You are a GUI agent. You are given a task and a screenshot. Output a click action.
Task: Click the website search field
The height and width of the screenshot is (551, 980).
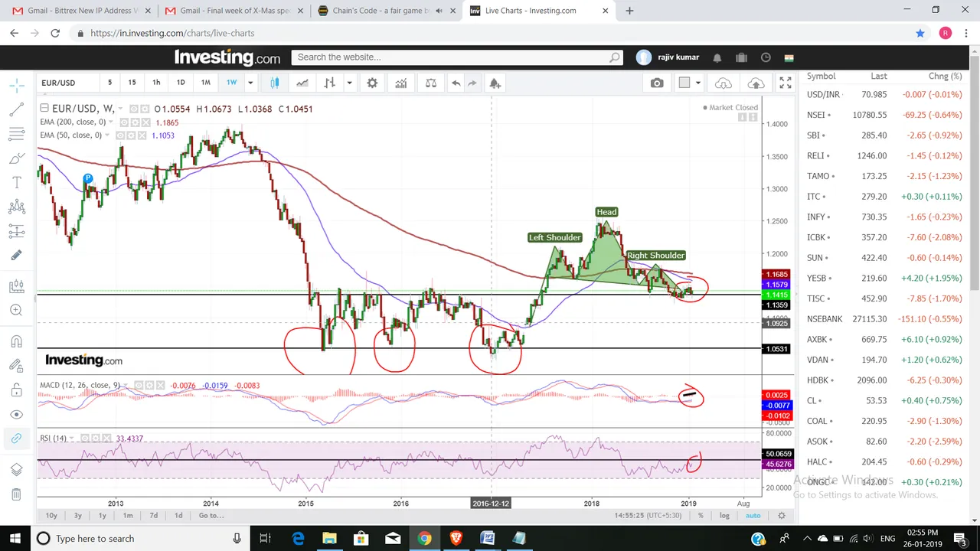click(x=457, y=57)
